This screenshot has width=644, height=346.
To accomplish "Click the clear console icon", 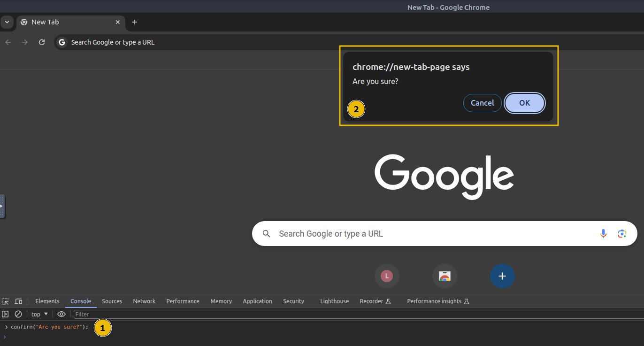I will coord(18,314).
